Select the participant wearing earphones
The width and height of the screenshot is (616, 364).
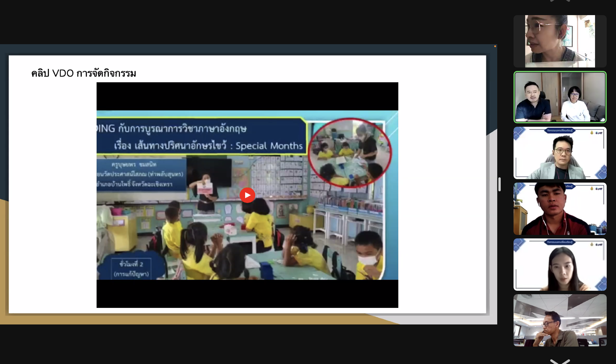coord(560,209)
